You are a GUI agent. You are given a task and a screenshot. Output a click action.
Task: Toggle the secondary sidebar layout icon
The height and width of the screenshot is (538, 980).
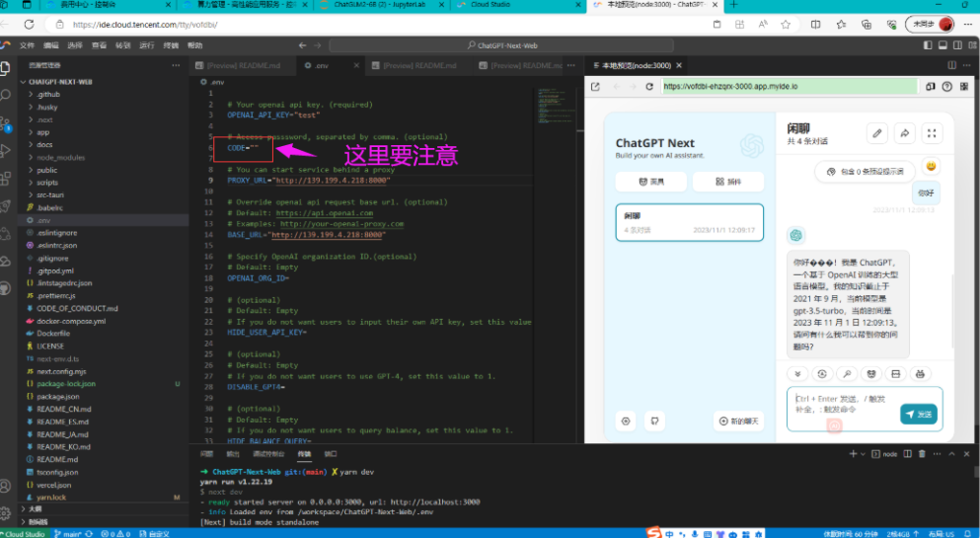[x=957, y=45]
